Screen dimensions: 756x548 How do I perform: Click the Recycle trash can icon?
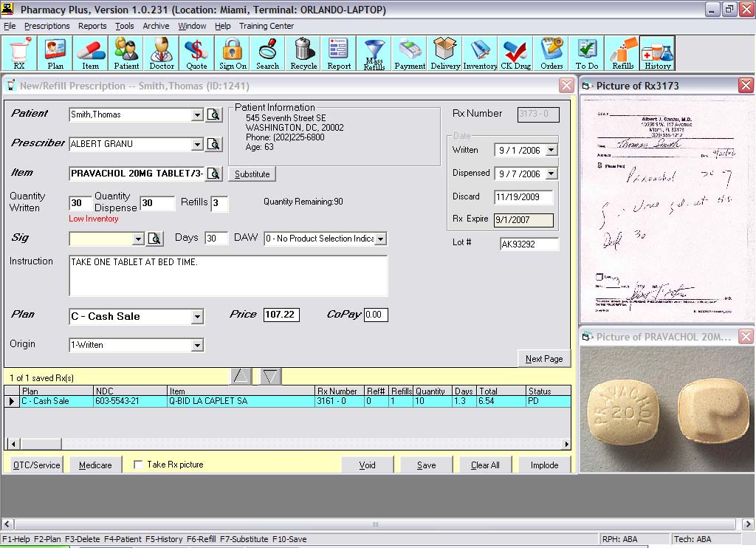pos(303,53)
